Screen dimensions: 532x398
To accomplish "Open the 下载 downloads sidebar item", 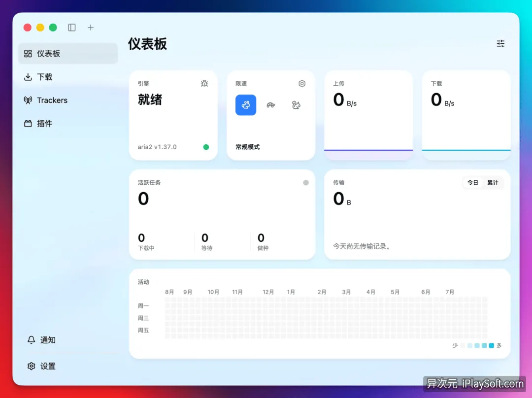I will point(68,77).
